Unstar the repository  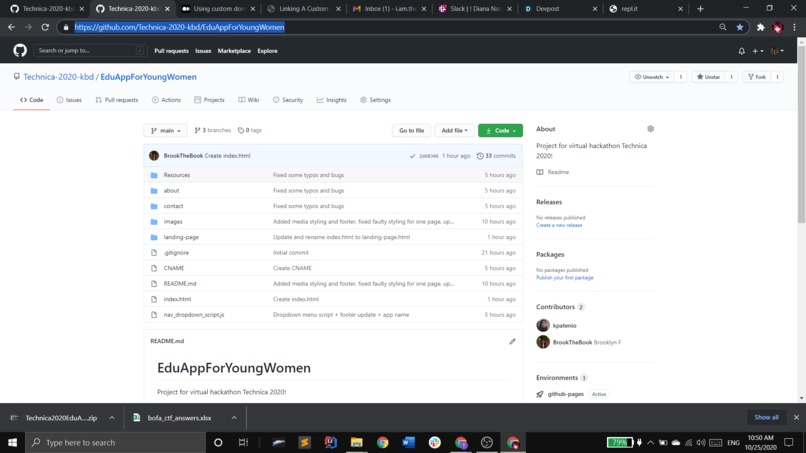click(x=708, y=77)
